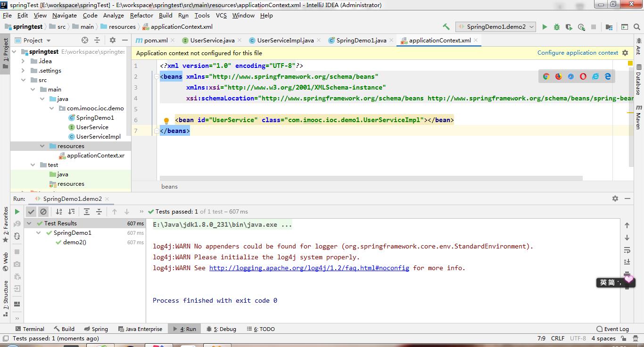Run SpringDemo1.demo2 with coverage icon
The image size is (644, 347).
click(x=569, y=27)
